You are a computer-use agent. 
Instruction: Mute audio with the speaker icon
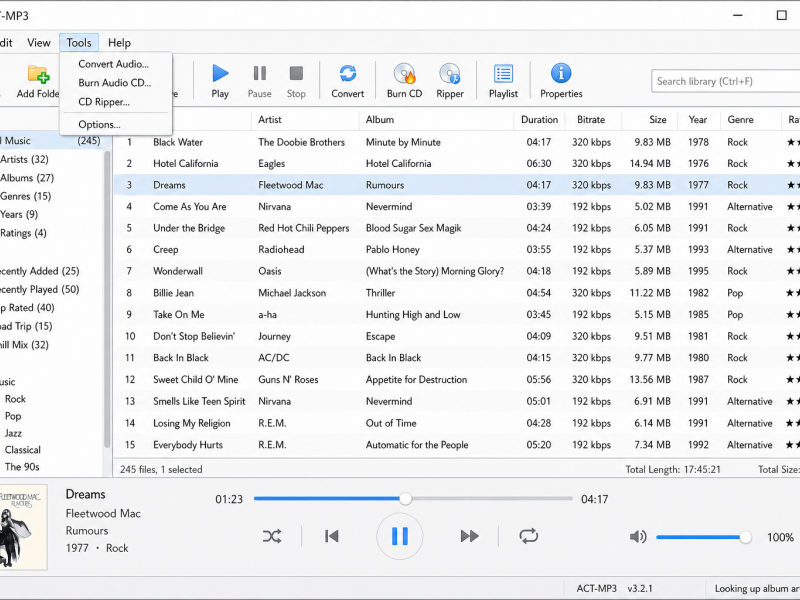(x=638, y=537)
